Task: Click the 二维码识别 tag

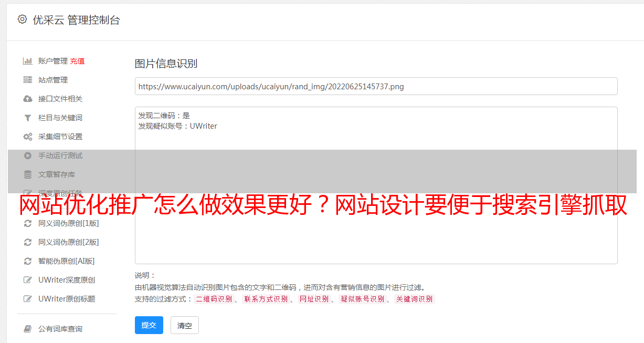Action: pos(214,299)
